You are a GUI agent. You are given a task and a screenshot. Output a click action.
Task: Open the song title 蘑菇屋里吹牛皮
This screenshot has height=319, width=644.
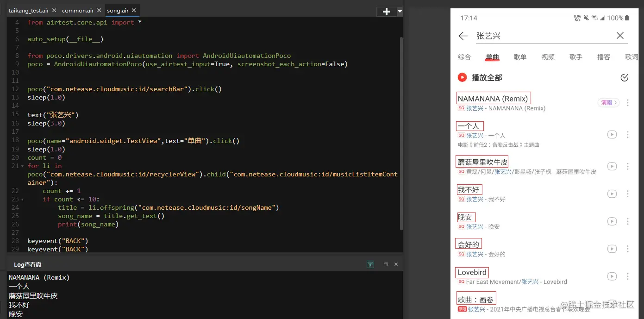click(482, 162)
